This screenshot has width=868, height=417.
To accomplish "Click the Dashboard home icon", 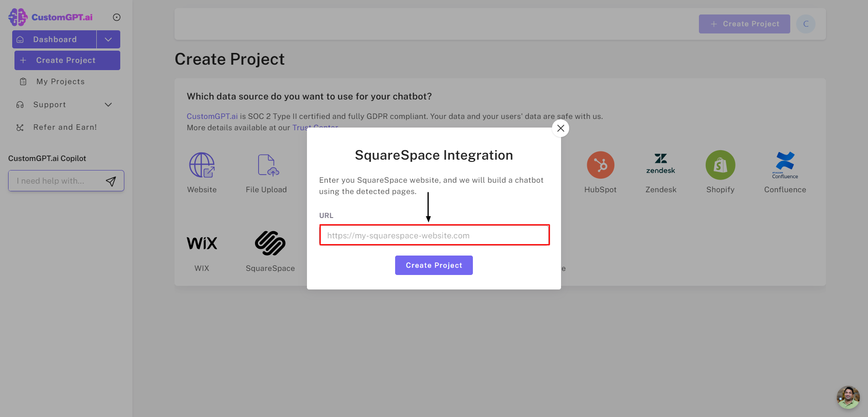I will [x=20, y=39].
